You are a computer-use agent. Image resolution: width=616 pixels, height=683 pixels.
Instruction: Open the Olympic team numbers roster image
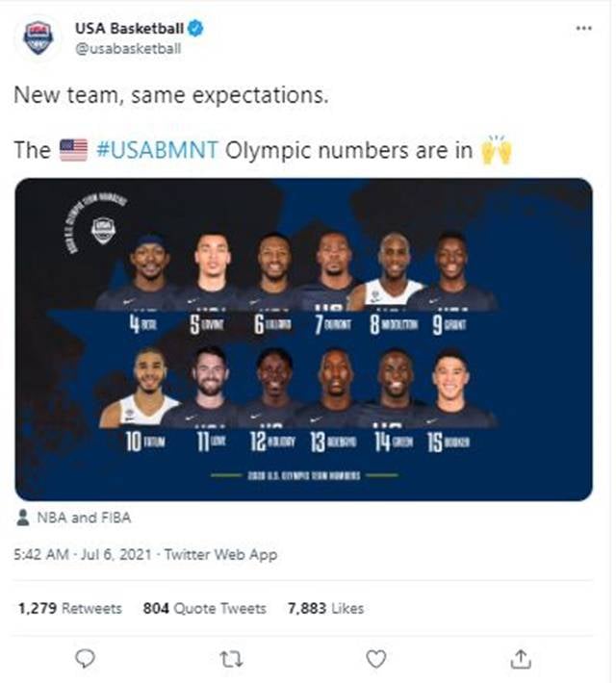pos(304,340)
